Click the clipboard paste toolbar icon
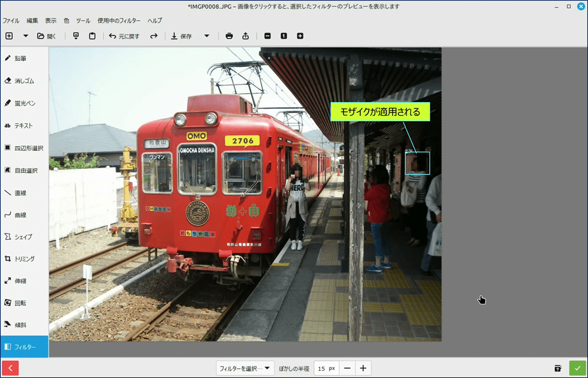588x378 pixels. point(92,36)
